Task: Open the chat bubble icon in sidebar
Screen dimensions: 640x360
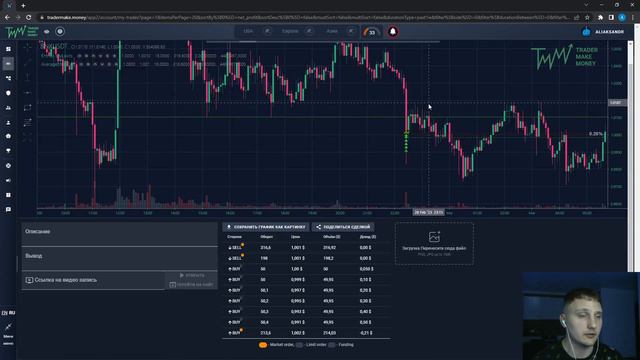Action: (x=8, y=209)
